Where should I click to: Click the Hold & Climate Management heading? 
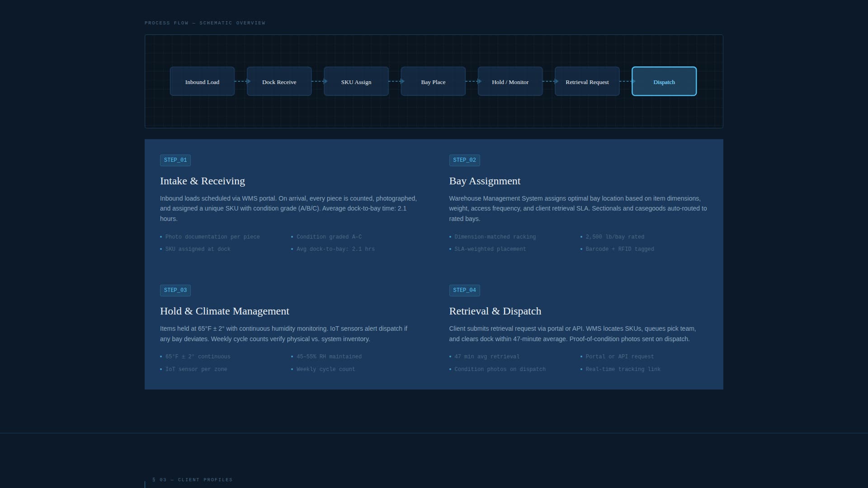(x=224, y=311)
